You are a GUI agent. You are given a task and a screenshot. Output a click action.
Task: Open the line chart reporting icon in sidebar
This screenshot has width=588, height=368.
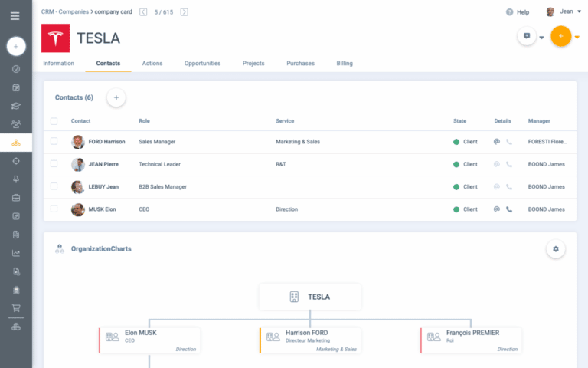click(x=16, y=253)
